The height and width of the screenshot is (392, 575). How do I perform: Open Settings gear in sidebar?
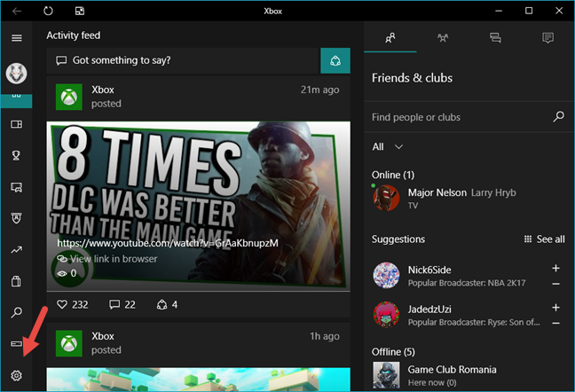[x=17, y=375]
